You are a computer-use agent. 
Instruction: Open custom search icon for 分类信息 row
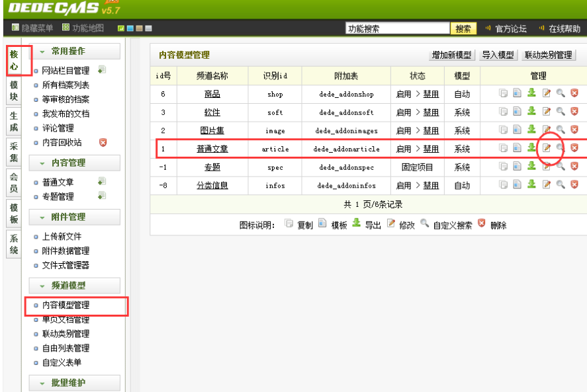pos(561,184)
